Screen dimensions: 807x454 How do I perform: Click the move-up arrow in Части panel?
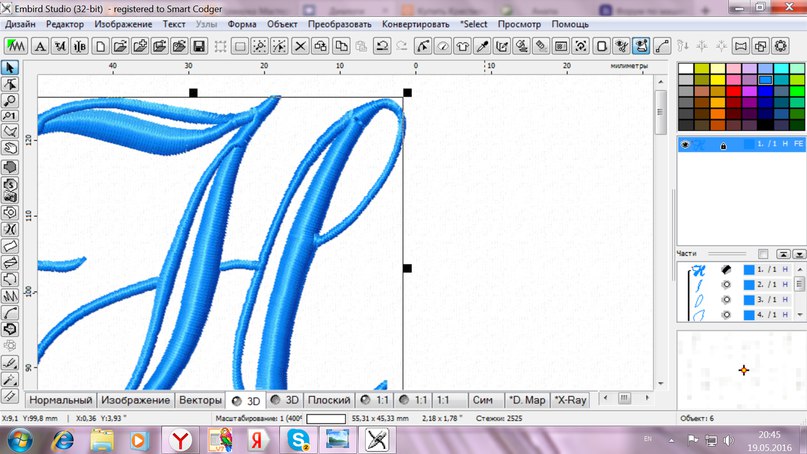(x=784, y=254)
